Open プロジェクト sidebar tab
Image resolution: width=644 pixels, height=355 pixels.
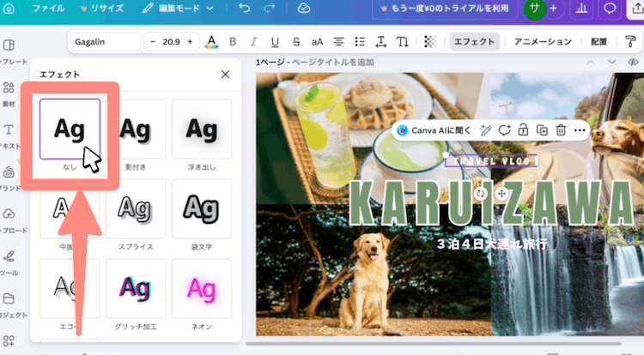pyautogui.click(x=9, y=305)
